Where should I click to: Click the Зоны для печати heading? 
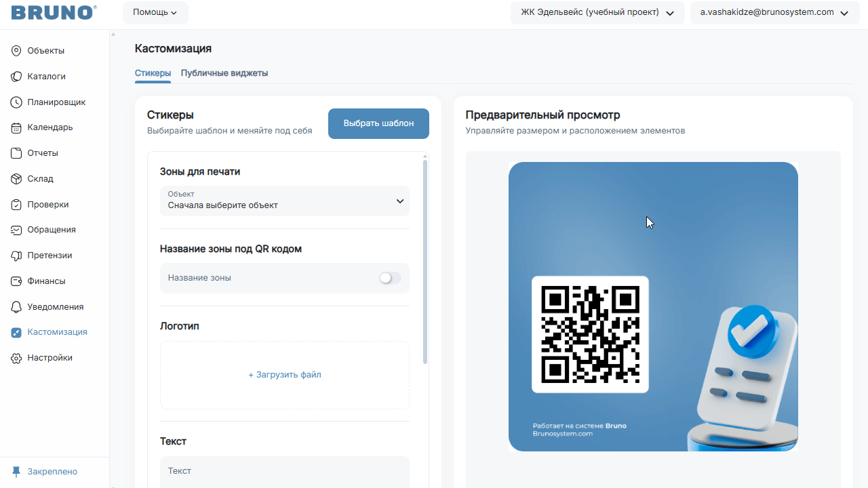tap(200, 171)
